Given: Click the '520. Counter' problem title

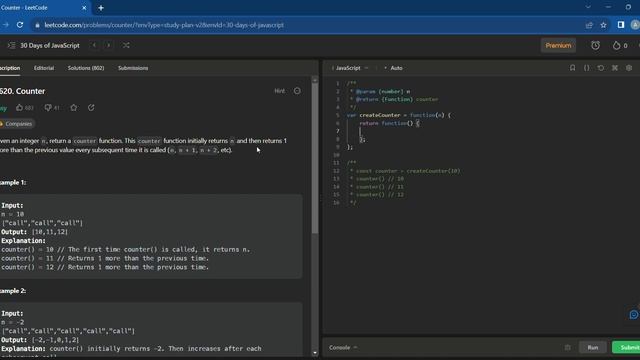Looking at the screenshot, I should click(22, 91).
